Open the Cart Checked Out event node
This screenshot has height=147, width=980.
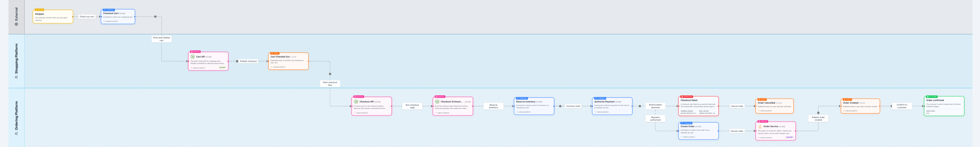click(x=288, y=61)
